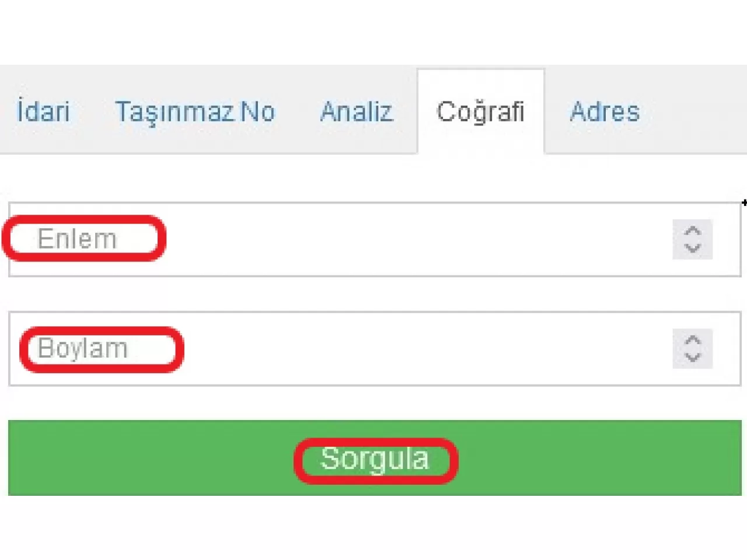
Task: Click the green Sorgula button
Action: point(373,459)
